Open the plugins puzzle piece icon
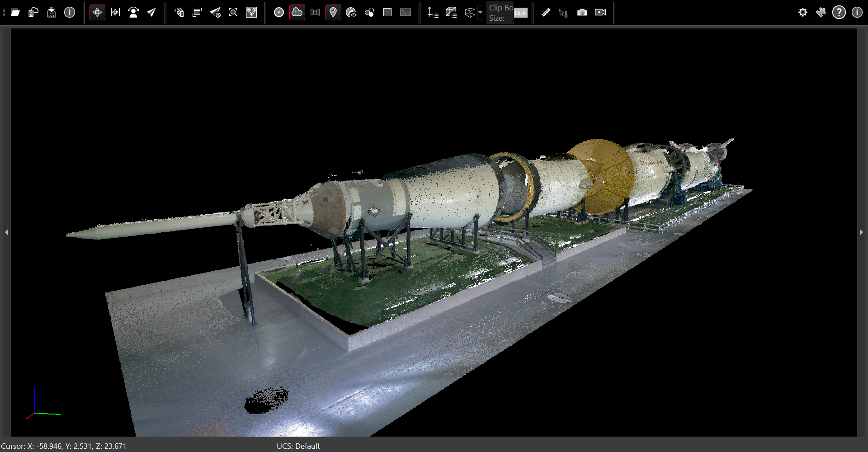 (821, 12)
